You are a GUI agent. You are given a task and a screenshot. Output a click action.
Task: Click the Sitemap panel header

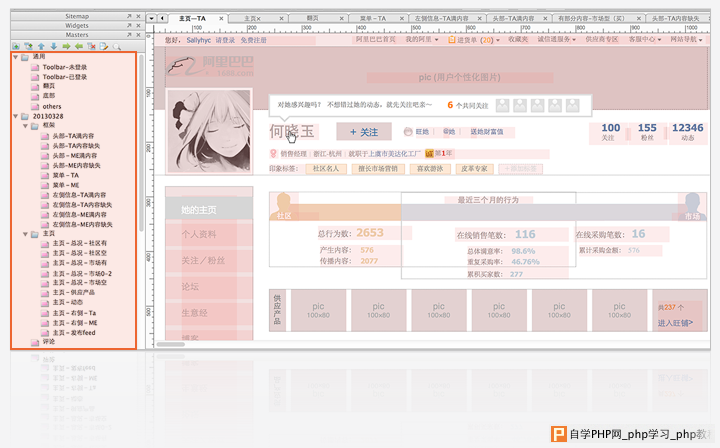(77, 16)
